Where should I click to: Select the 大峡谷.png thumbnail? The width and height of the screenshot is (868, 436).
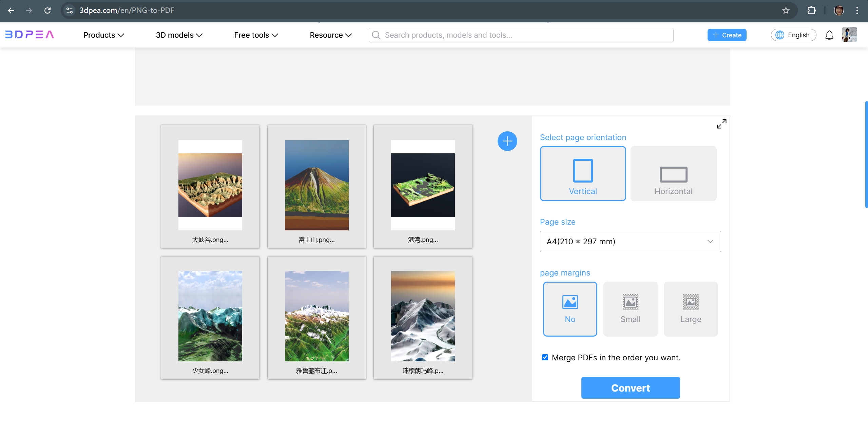click(210, 185)
